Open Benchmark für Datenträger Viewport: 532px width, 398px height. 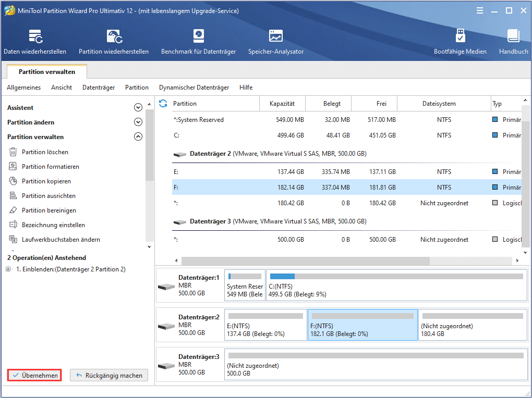(x=199, y=42)
